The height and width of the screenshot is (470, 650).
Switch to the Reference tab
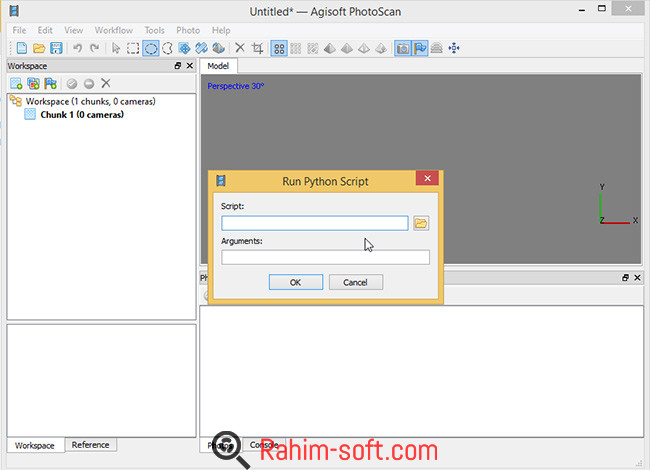tap(90, 445)
